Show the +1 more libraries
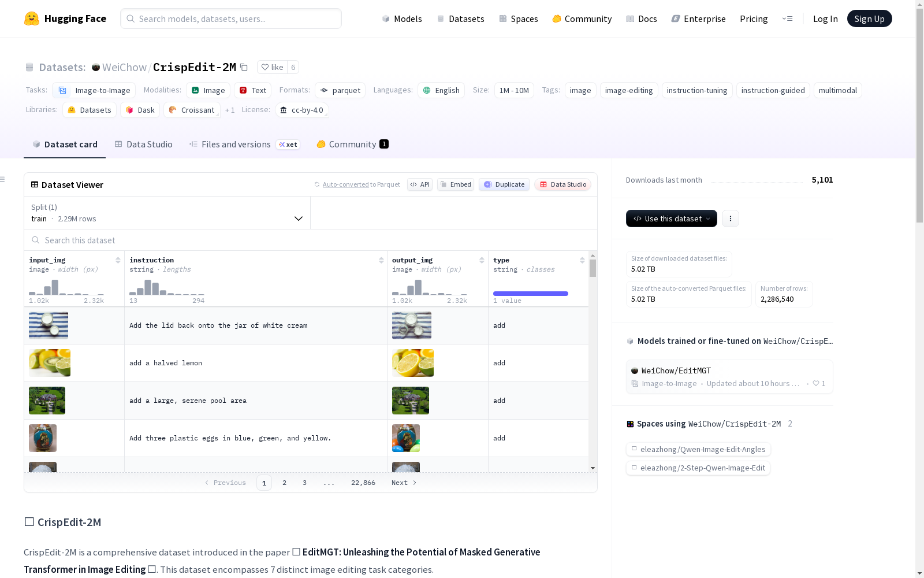The width and height of the screenshot is (924, 578). [x=230, y=110]
